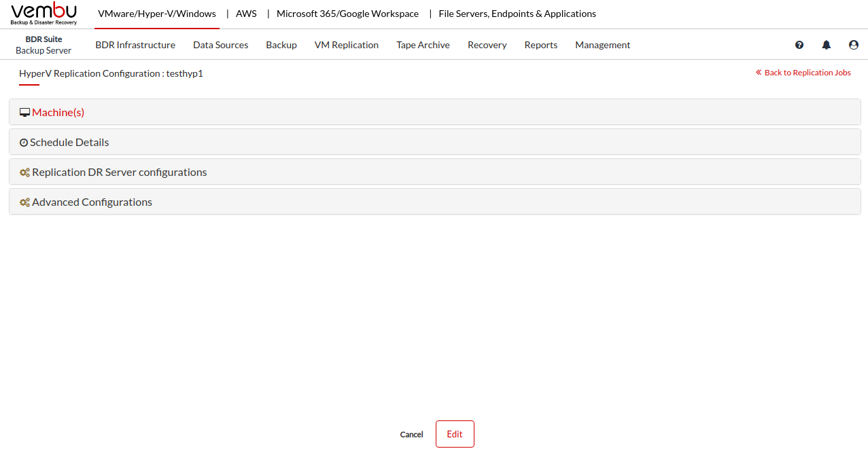Expand the Schedule Details panel

tap(69, 143)
